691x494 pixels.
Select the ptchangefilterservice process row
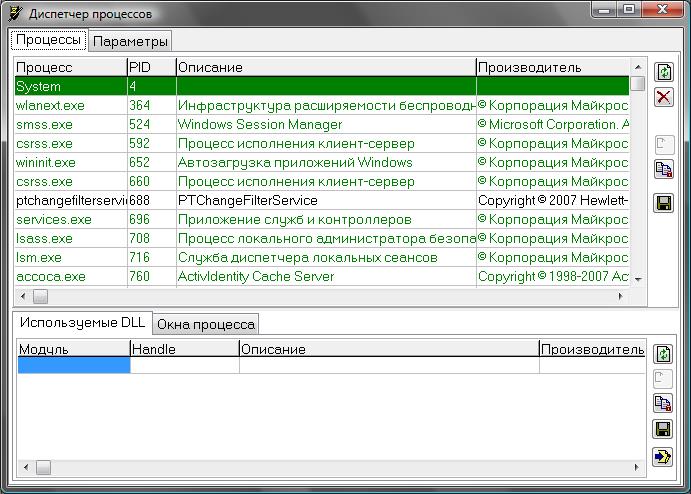tap(322, 200)
